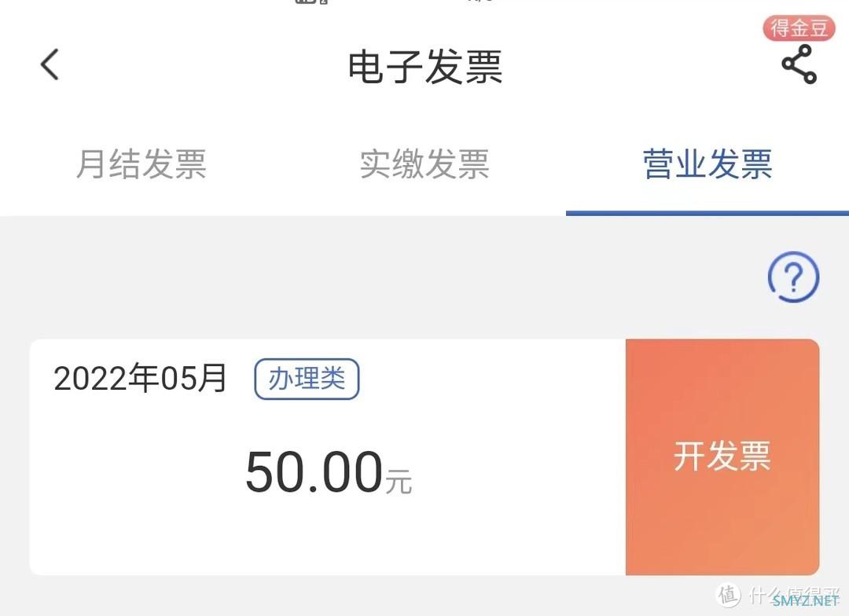Go back using the left arrow
This screenshot has height=616, width=849.
coord(50,64)
